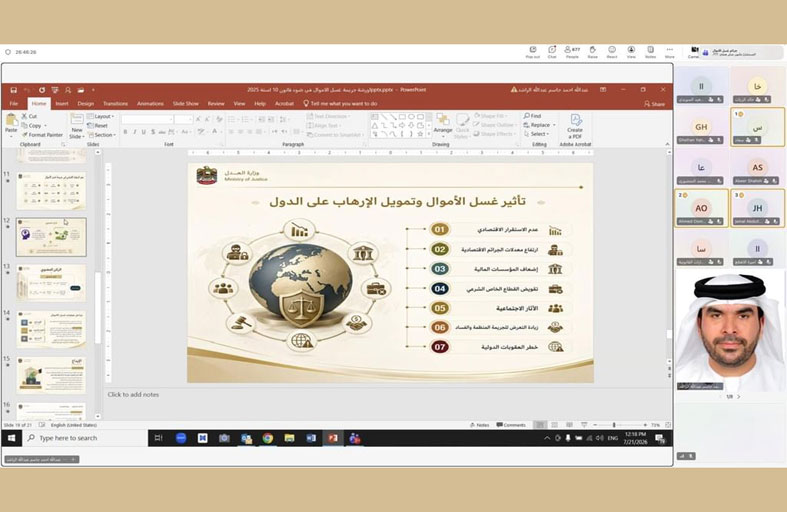
Task: Switch to the Transitions tab
Action: coord(115,104)
